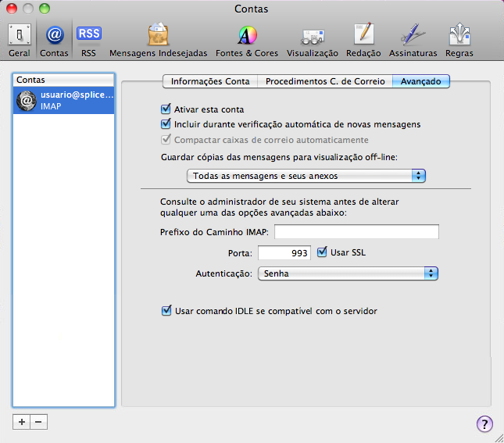Click the minus button to remove account
Screen dimensions: 504x443
[x=38, y=421]
